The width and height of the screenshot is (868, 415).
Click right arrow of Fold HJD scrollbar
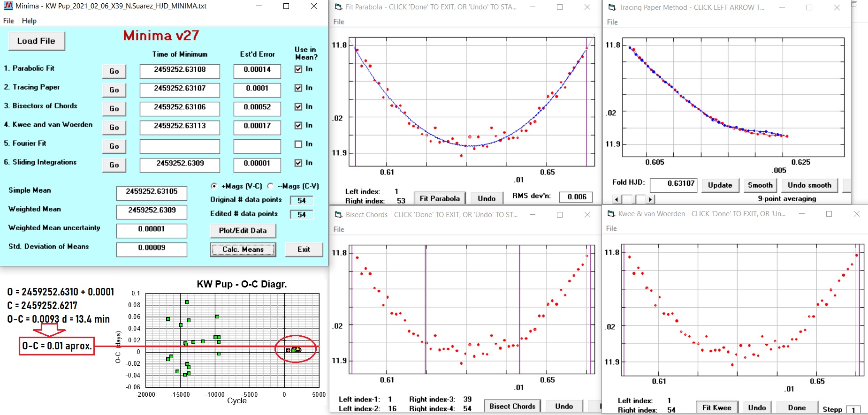(650, 199)
